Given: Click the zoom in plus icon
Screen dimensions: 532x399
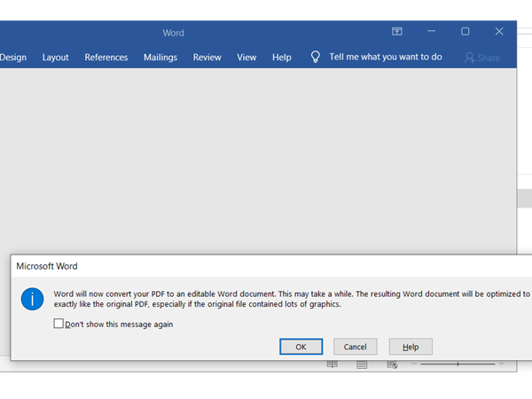Looking at the screenshot, I should coord(502,364).
